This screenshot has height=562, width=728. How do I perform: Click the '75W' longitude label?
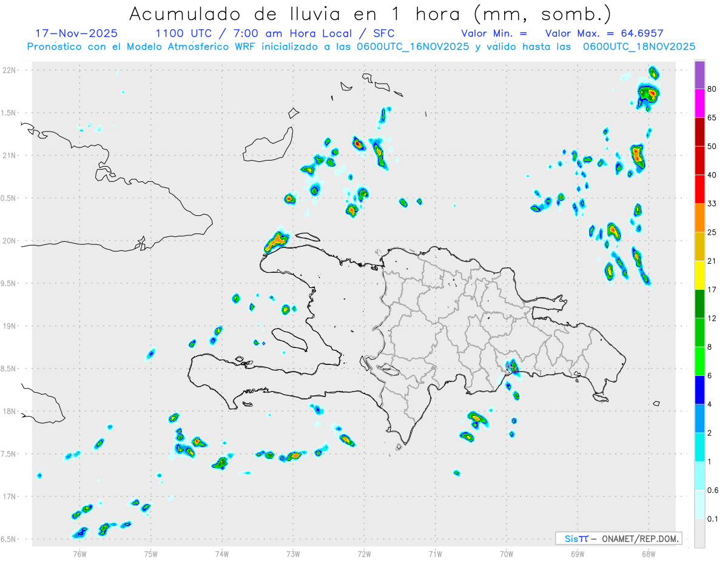pyautogui.click(x=151, y=554)
